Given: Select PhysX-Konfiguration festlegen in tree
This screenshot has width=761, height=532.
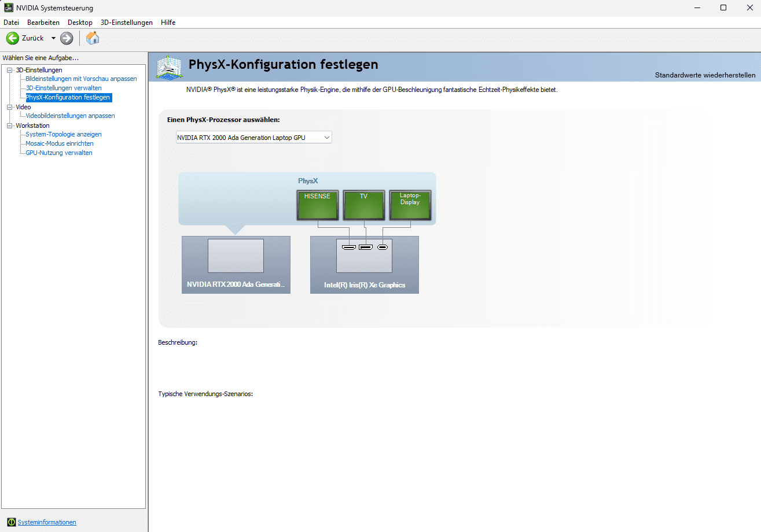Looking at the screenshot, I should click(x=68, y=97).
